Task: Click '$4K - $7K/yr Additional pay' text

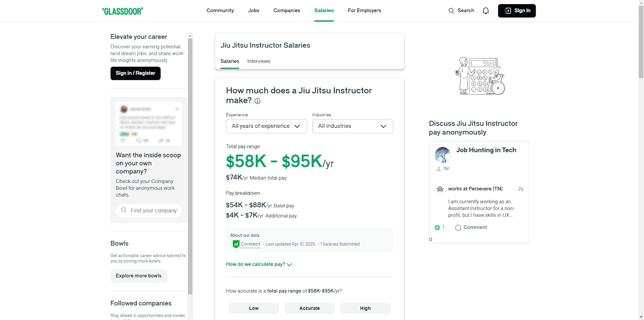Action: click(261, 215)
